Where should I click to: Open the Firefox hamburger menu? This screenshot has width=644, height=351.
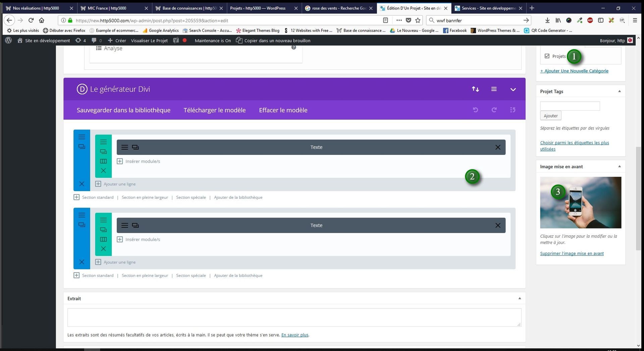click(635, 20)
